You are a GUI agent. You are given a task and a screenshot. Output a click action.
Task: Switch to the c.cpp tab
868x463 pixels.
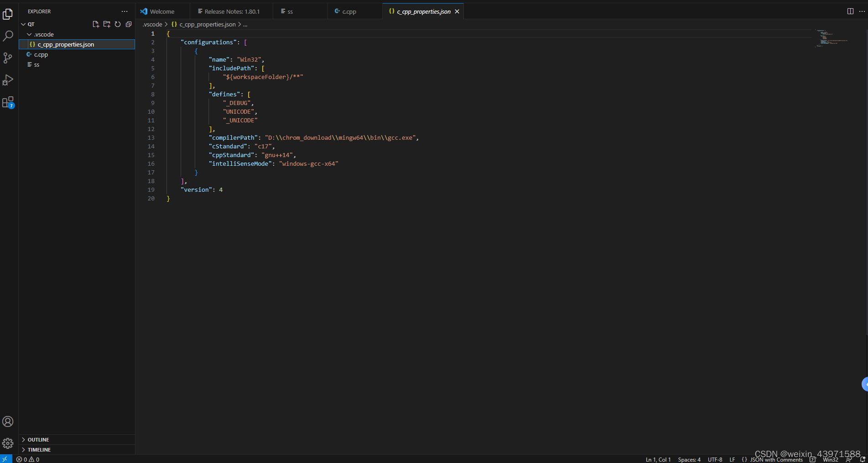click(x=355, y=11)
